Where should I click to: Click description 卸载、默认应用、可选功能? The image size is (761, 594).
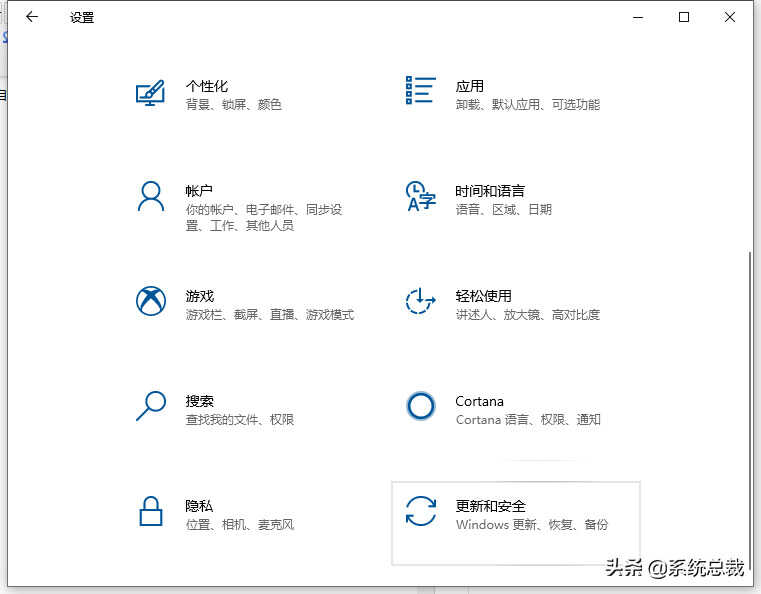click(528, 104)
